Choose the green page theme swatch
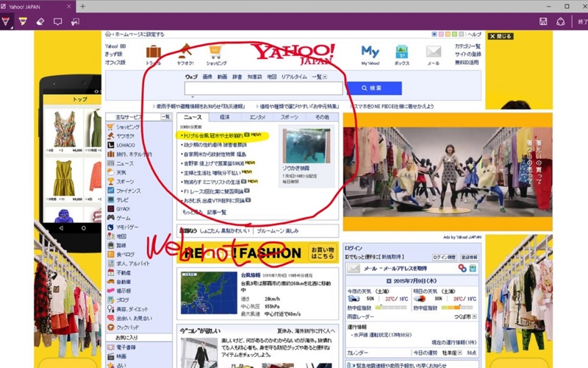 [x=454, y=34]
